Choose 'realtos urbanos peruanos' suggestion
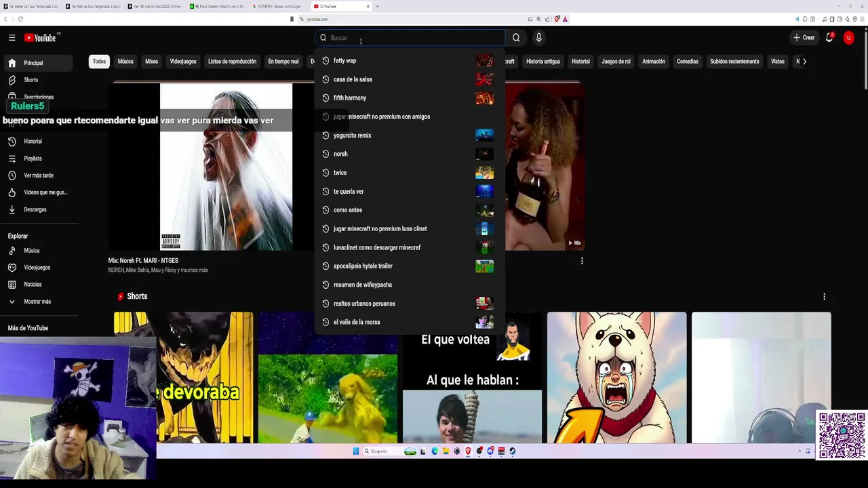 point(409,304)
